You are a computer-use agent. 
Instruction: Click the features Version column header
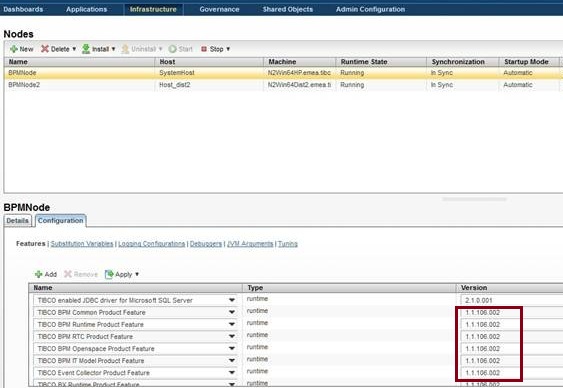(x=510, y=288)
